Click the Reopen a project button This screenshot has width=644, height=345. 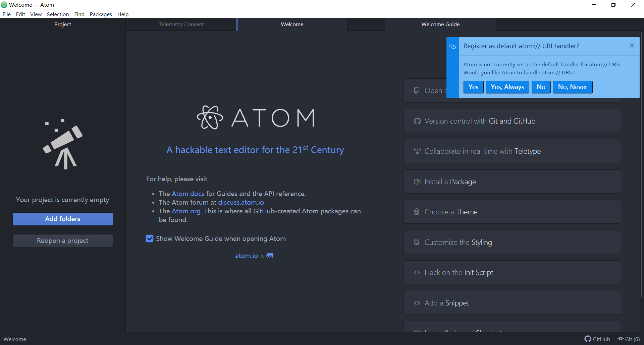coord(63,240)
